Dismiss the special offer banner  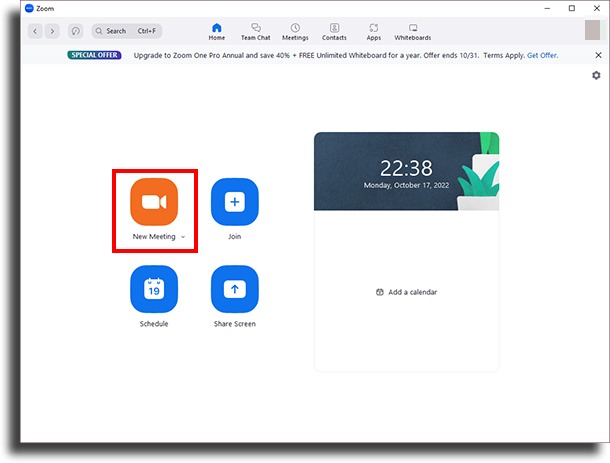pos(598,55)
